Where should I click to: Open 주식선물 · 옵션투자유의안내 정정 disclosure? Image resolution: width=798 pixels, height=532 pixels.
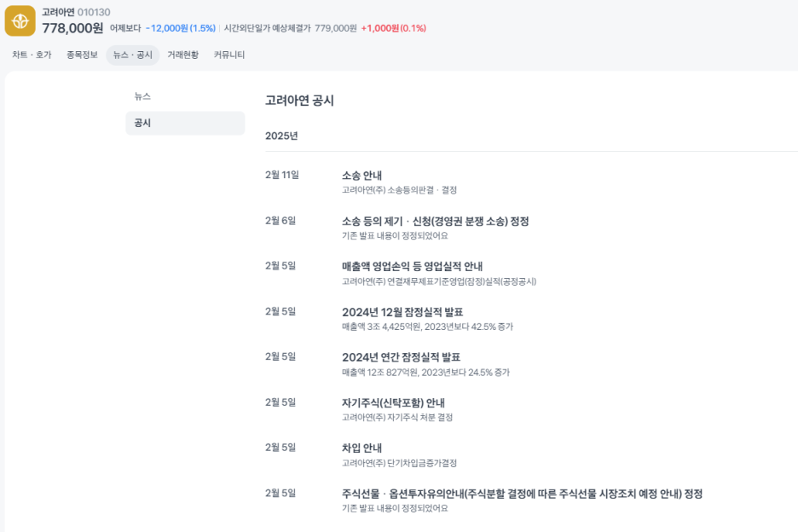522,494
